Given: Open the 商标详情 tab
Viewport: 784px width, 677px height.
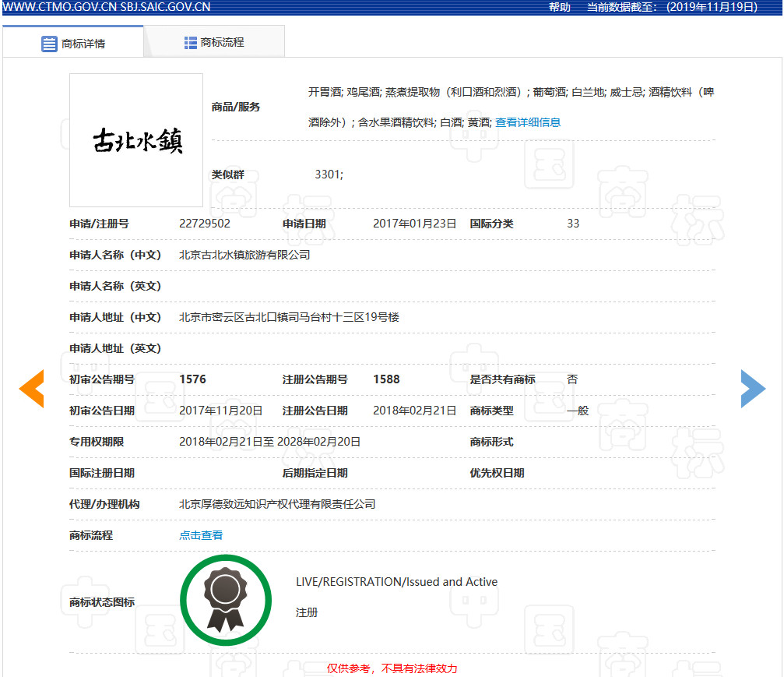Looking at the screenshot, I should tap(73, 42).
